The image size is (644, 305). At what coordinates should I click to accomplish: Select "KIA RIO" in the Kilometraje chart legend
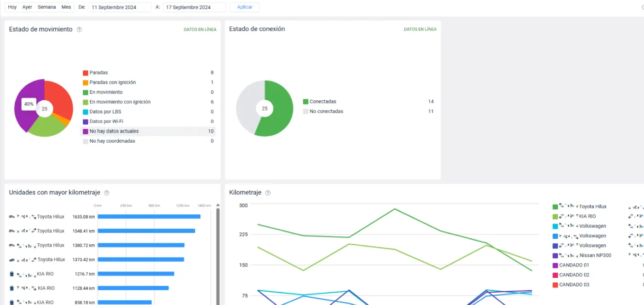point(587,216)
